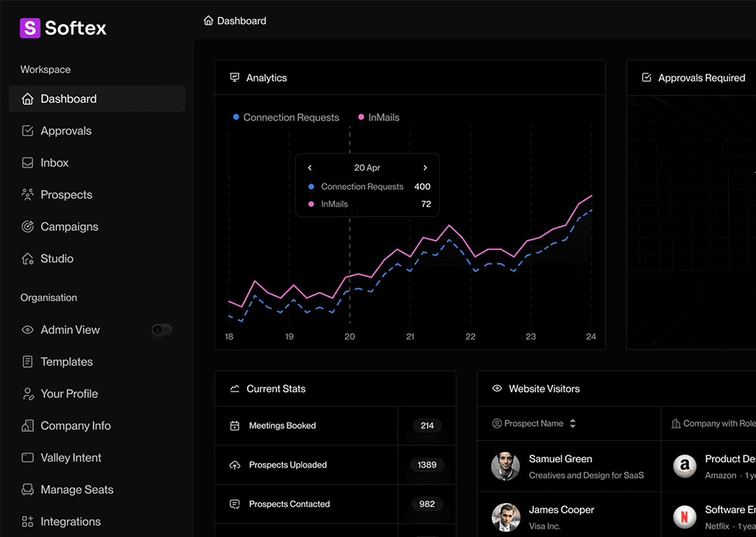Click the 982 Prospects Contacted value
756x537 pixels.
(427, 505)
